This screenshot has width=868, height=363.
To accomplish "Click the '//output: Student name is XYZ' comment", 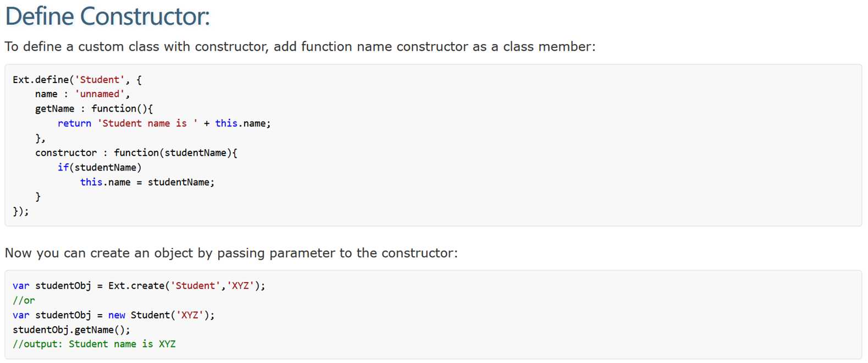I will click(x=94, y=344).
